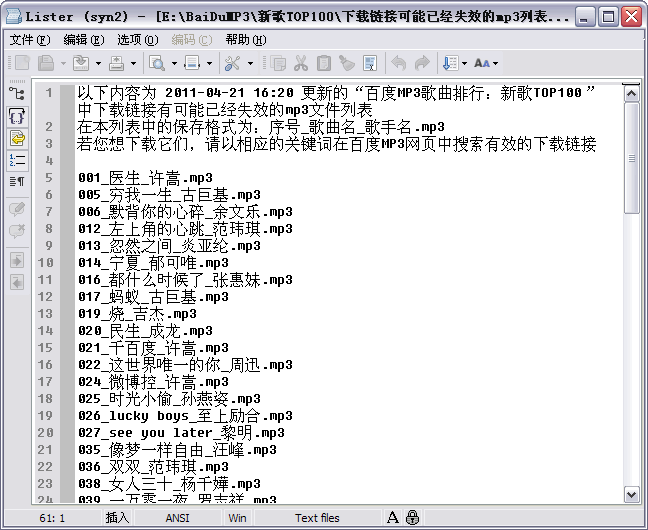Click the uncomment lines sidebar icon

pyautogui.click(x=17, y=231)
